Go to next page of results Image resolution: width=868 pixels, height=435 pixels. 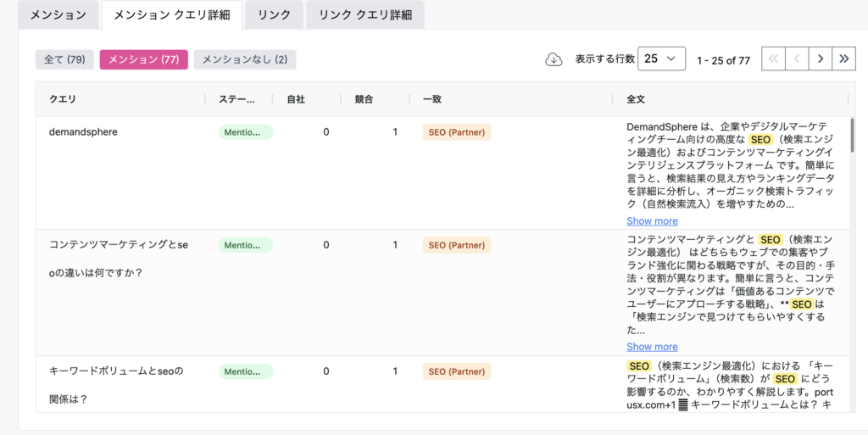[820, 59]
